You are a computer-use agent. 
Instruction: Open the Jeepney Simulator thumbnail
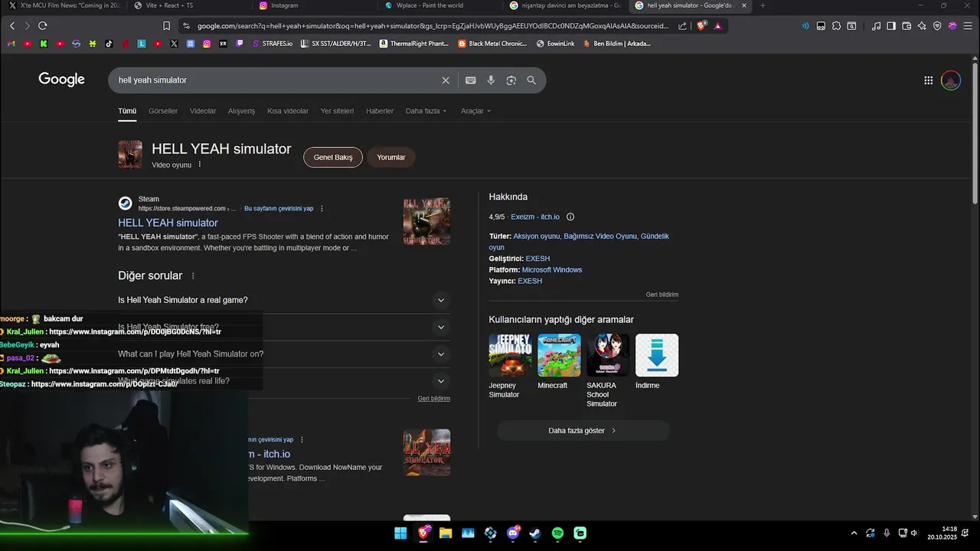pos(510,355)
